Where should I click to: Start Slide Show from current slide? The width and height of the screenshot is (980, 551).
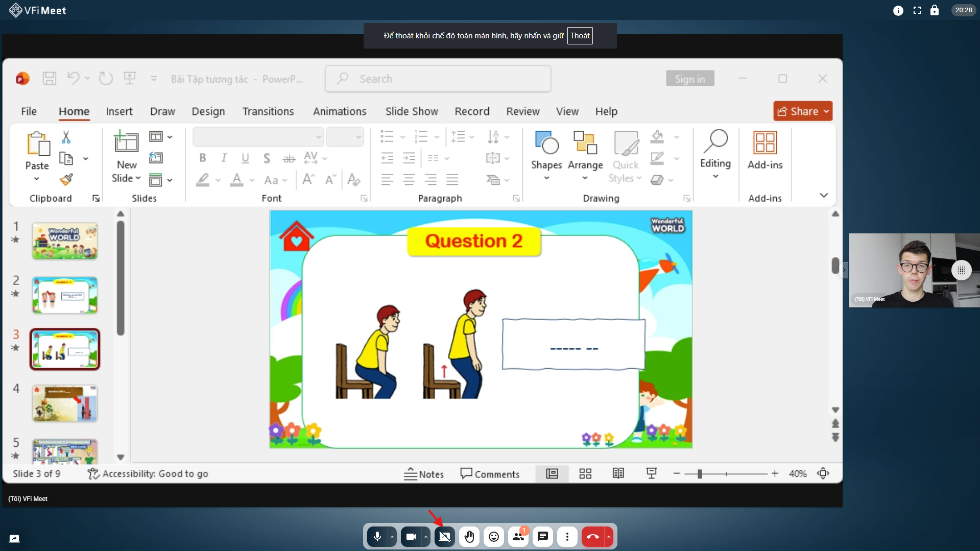pyautogui.click(x=652, y=473)
